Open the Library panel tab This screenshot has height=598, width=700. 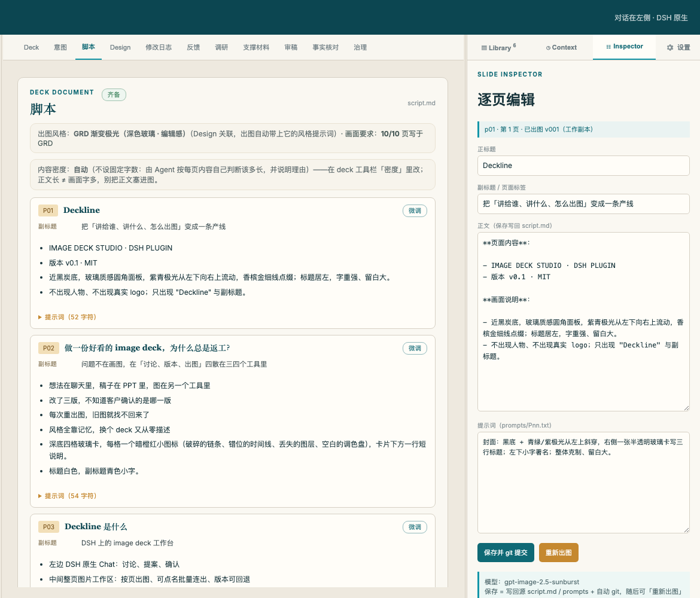tap(498, 47)
